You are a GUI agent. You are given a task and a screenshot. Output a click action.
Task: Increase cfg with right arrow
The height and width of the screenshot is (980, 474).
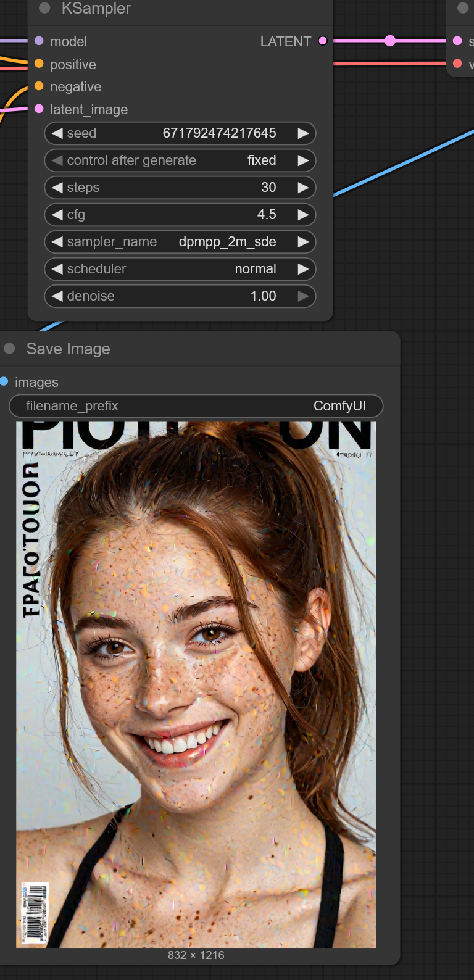(x=303, y=215)
